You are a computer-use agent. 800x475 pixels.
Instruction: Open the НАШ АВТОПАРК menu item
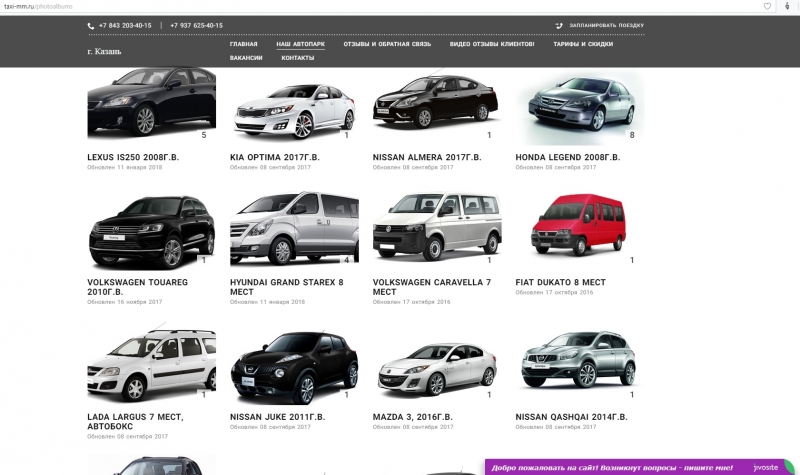point(301,44)
